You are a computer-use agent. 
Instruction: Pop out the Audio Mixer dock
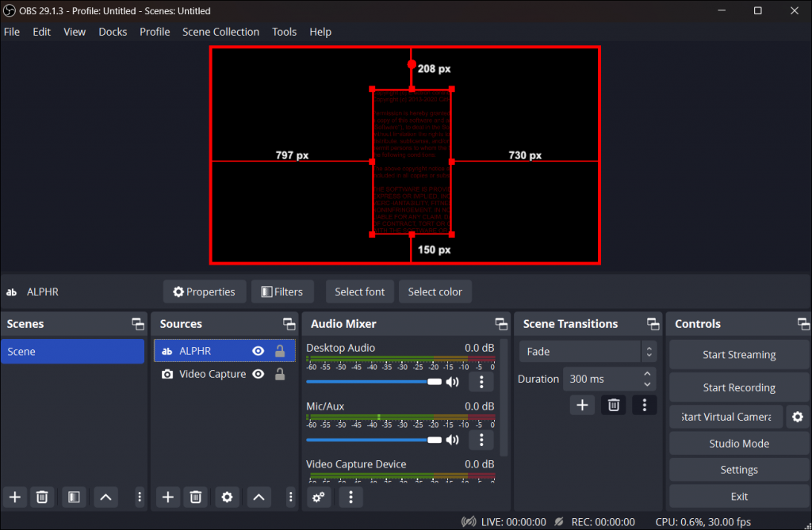(501, 323)
